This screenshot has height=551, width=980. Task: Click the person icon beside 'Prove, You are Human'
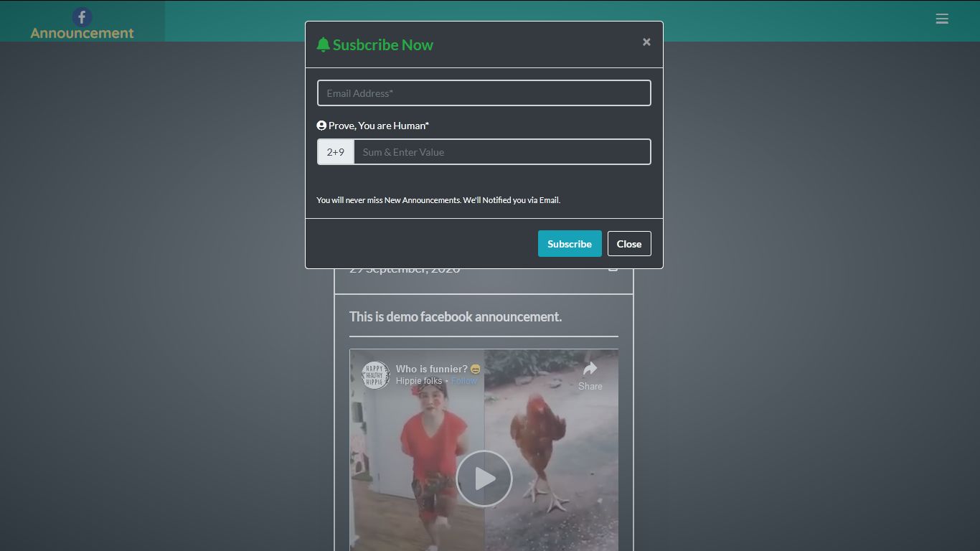321,125
